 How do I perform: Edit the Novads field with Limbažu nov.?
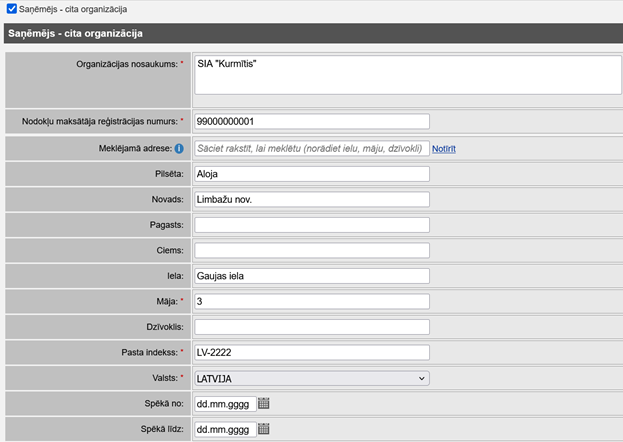click(x=312, y=199)
